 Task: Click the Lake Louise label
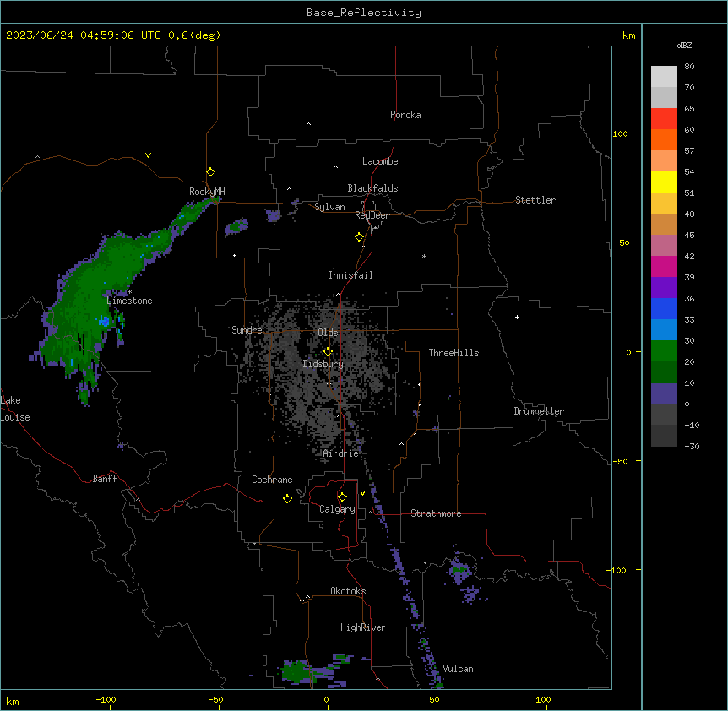coord(15,409)
